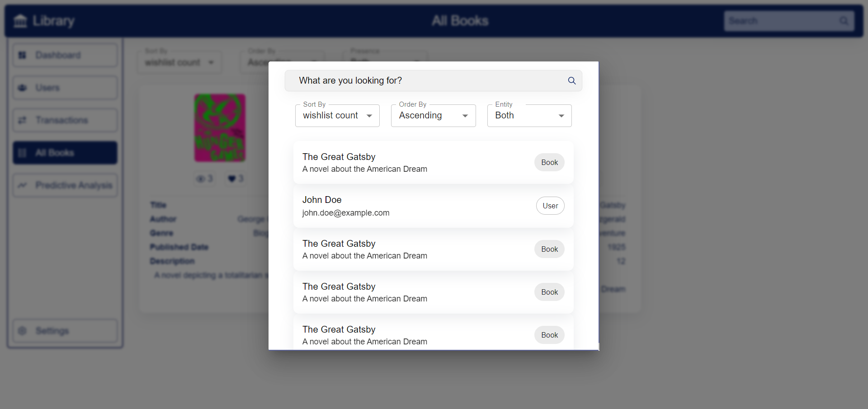Open the John Doe search result
The width and height of the screenshot is (868, 409).
click(433, 206)
